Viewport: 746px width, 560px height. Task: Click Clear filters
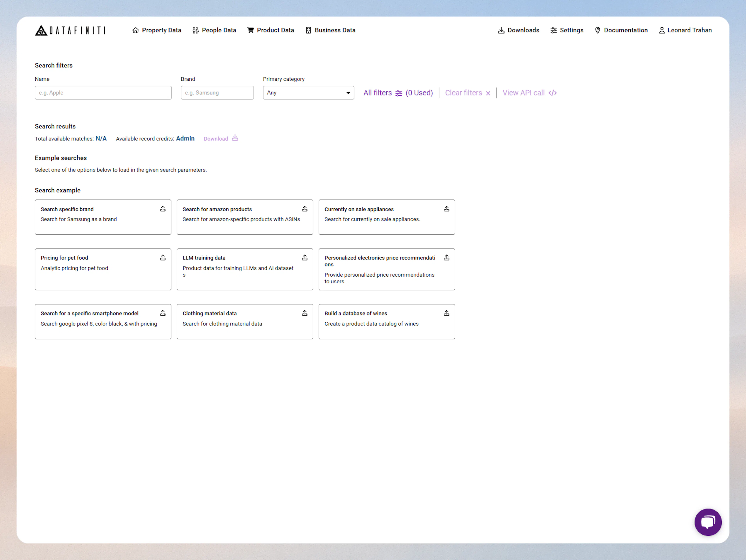(464, 93)
